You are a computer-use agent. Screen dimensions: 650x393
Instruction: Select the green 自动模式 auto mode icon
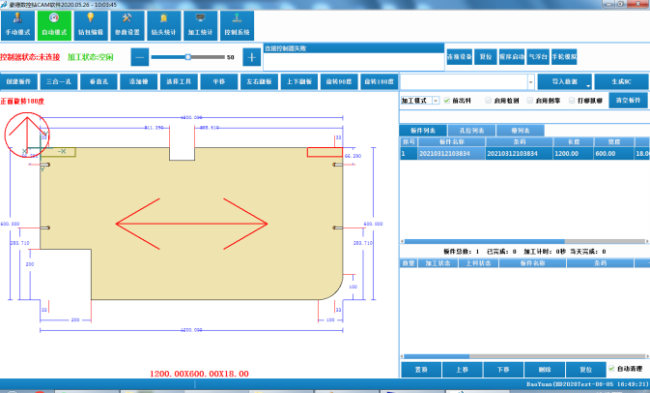(x=54, y=26)
